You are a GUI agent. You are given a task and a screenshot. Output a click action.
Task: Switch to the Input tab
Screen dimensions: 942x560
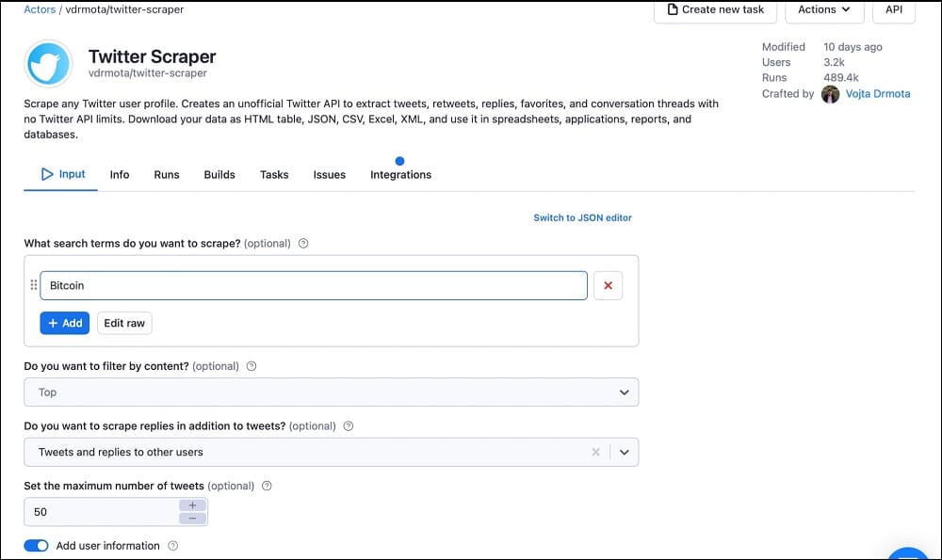click(x=63, y=174)
